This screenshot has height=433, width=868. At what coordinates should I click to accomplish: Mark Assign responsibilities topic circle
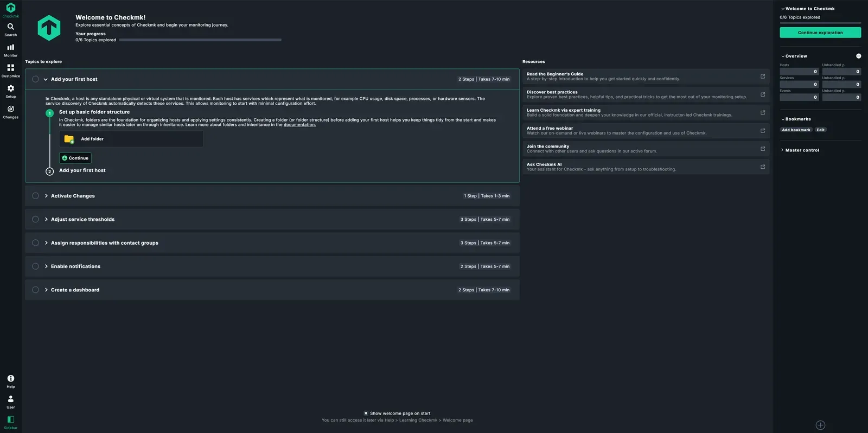pos(35,243)
